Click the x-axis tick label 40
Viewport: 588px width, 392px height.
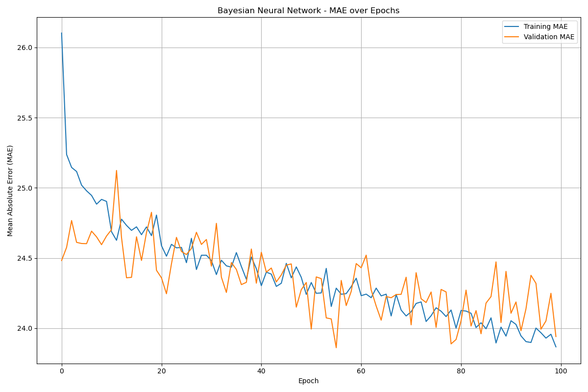tap(261, 371)
